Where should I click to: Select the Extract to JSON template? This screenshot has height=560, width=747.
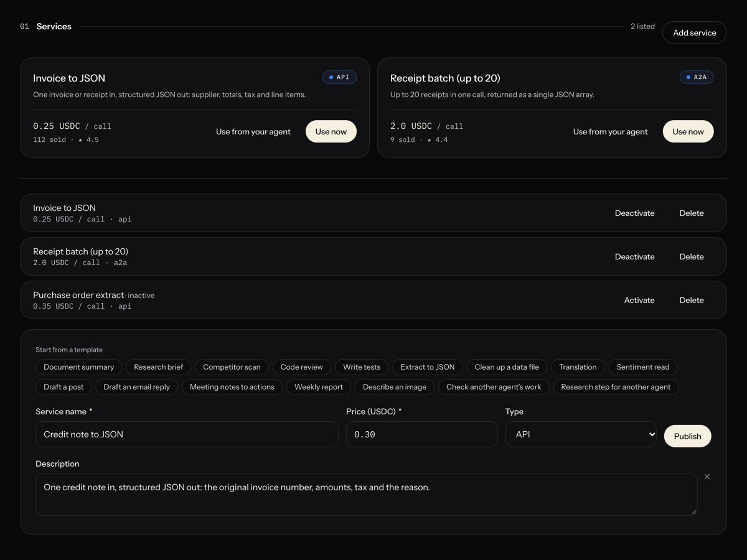(428, 367)
